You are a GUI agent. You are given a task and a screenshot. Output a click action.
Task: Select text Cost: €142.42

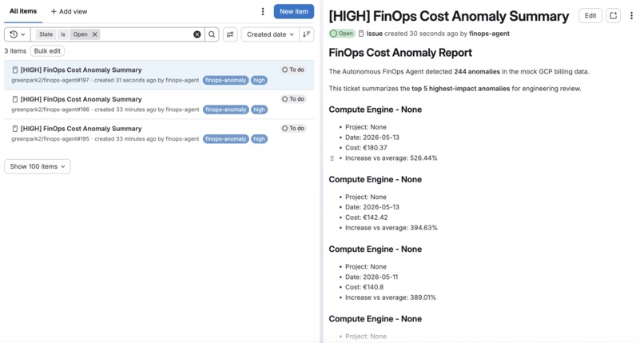367,217
